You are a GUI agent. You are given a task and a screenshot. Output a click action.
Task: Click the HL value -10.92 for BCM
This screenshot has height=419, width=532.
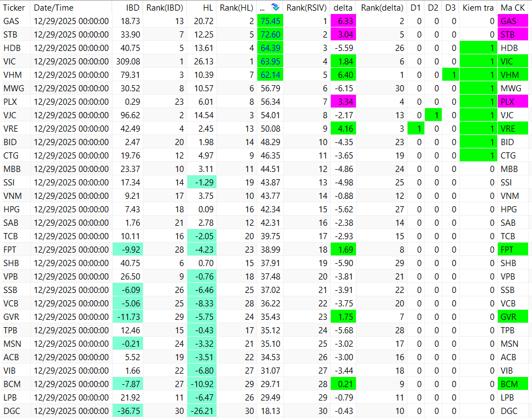pyautogui.click(x=202, y=384)
